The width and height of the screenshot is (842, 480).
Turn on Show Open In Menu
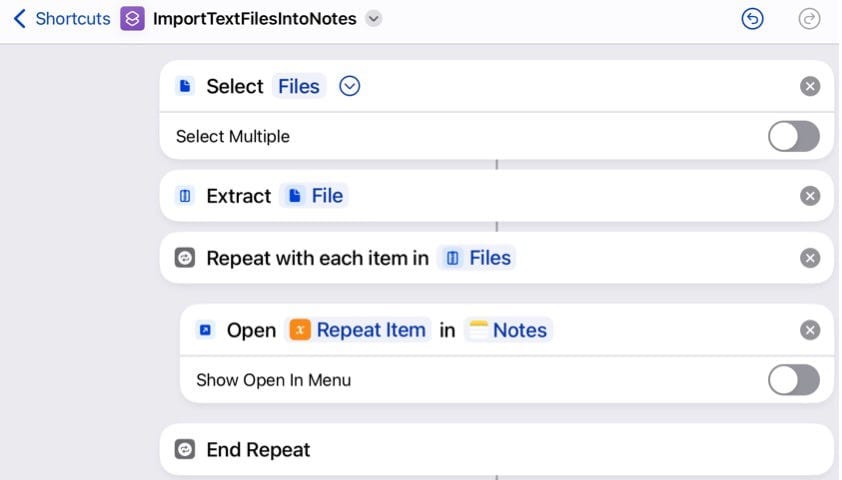794,380
